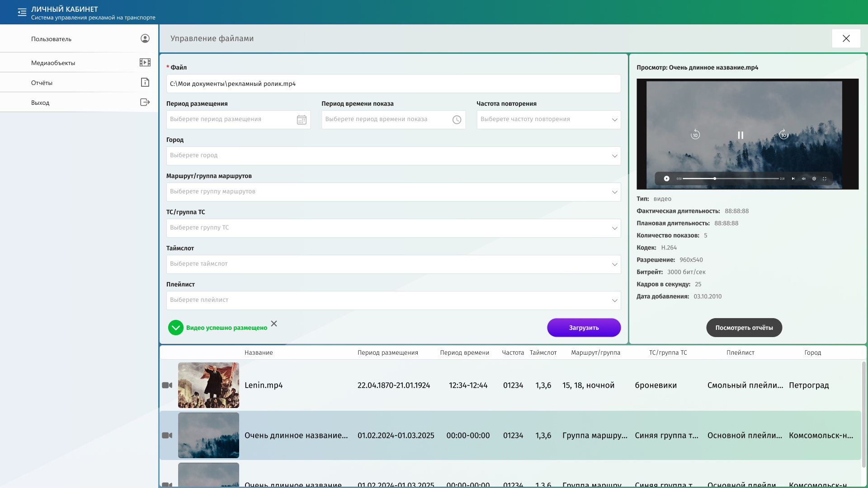Screen dimensions: 868x488
Task: Expand the Частота повторения dropdown
Action: (614, 120)
